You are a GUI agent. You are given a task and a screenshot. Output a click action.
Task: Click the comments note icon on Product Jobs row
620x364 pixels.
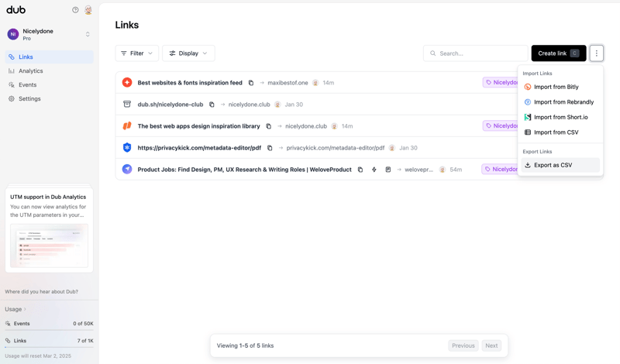click(x=388, y=170)
